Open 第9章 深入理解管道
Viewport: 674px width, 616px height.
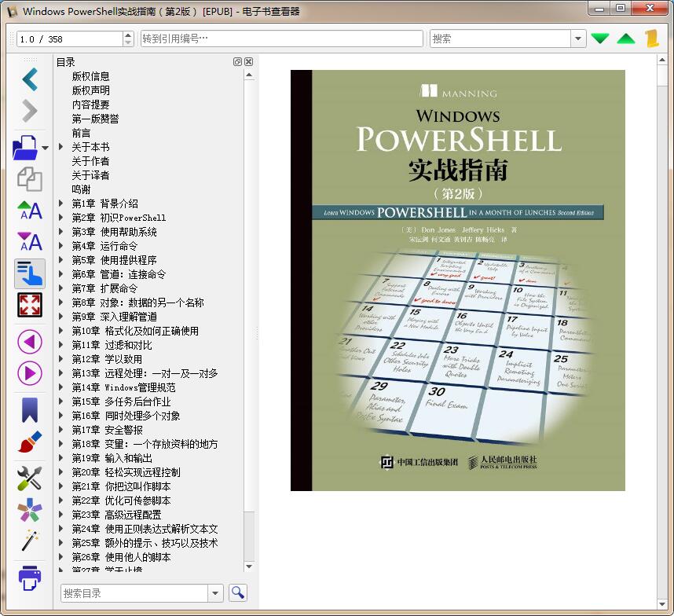pyautogui.click(x=115, y=317)
